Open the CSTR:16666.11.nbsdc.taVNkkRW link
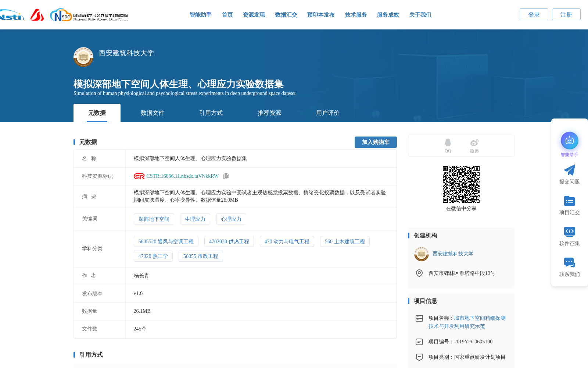 (183, 176)
